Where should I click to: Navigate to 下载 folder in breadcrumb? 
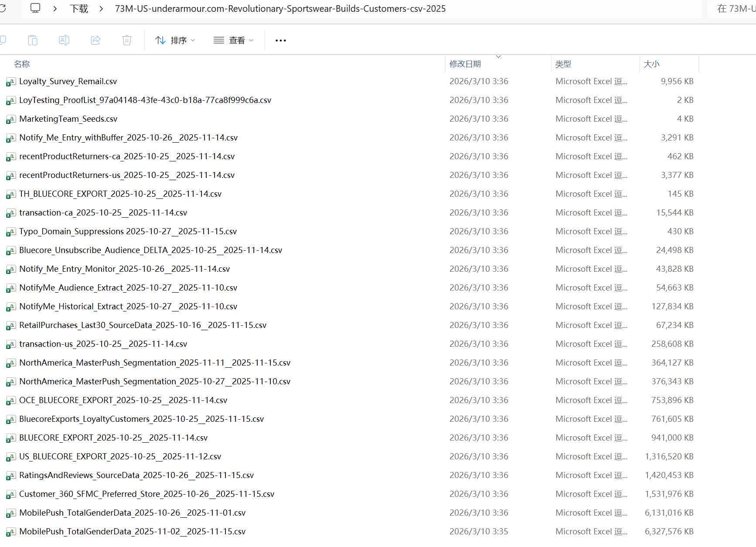click(x=79, y=9)
